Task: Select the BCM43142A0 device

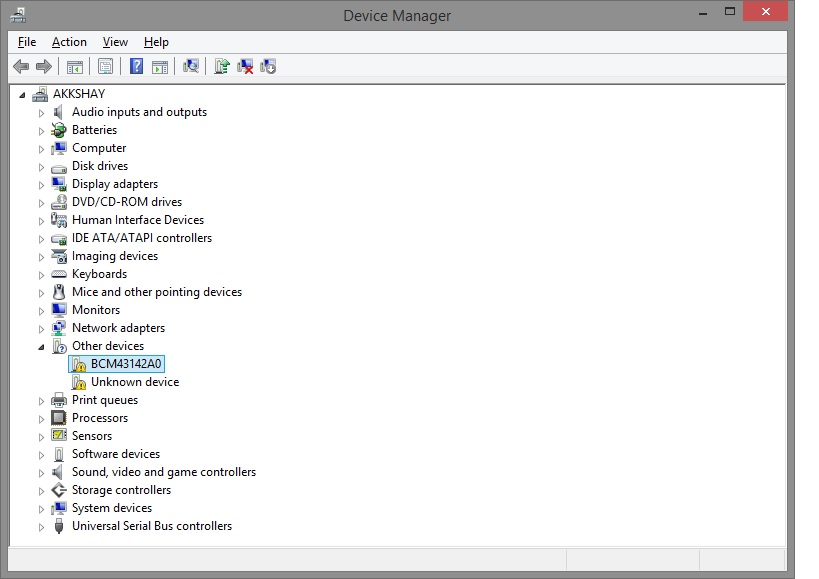Action: (x=125, y=364)
